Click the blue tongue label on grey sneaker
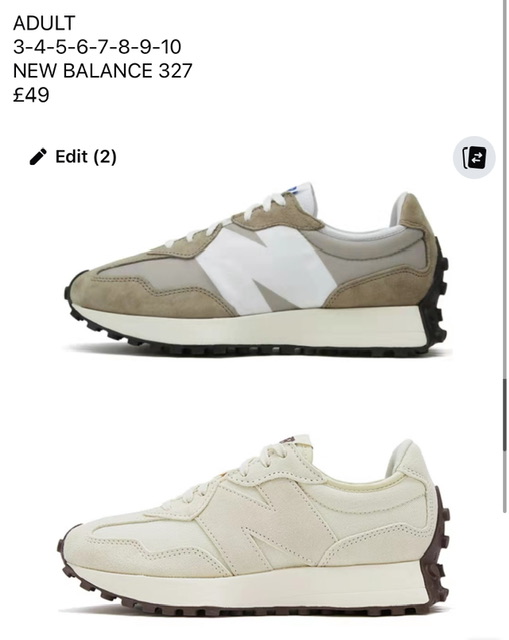 pos(294,190)
